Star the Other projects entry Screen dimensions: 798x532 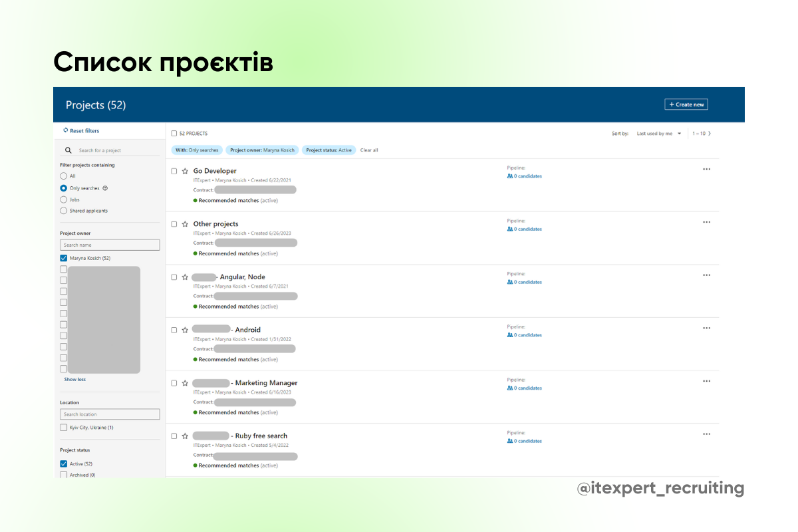click(x=184, y=224)
